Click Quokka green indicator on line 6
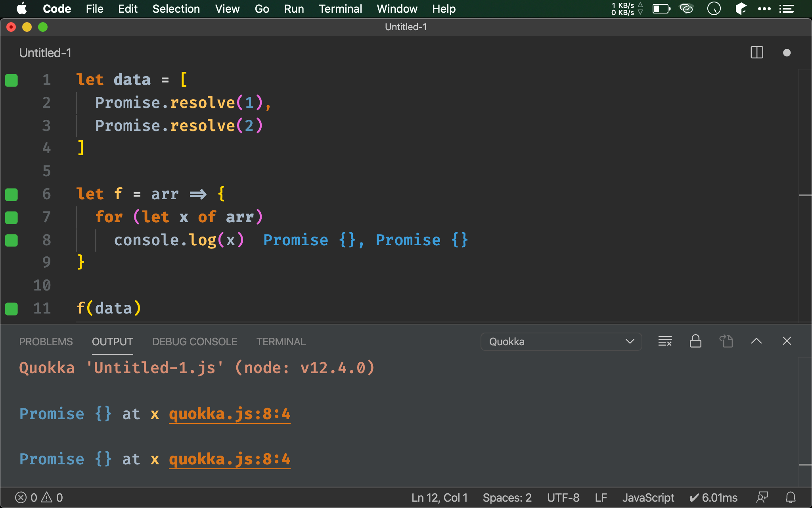Screen dimensions: 812x508 pos(11,194)
